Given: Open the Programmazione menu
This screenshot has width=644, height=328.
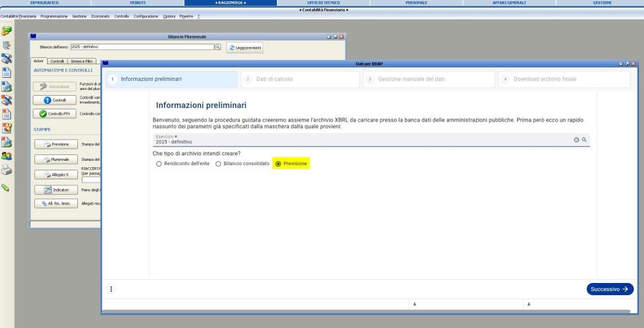Looking at the screenshot, I should click(54, 17).
